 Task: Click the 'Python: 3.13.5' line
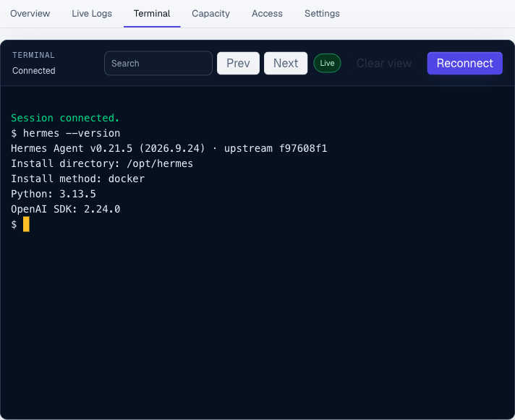coord(54,194)
